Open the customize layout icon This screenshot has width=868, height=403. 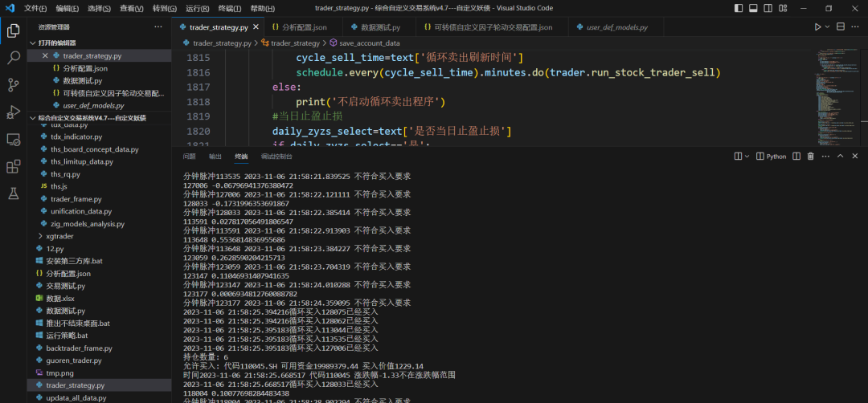(x=782, y=8)
